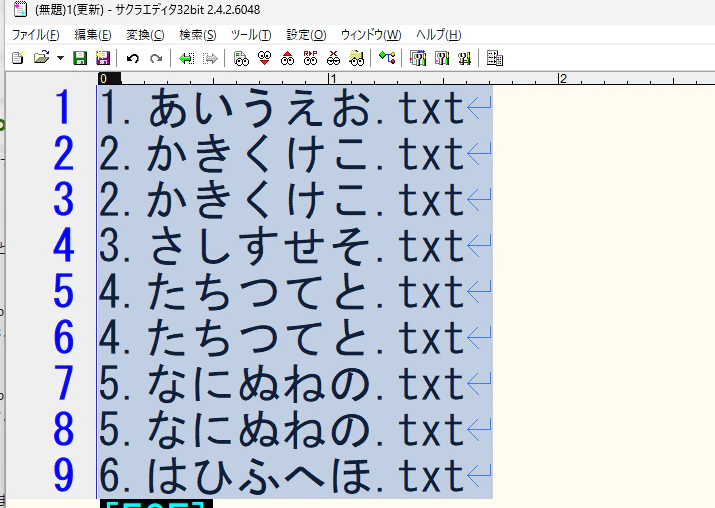Click text 3. さしすせそ. txt
The width and height of the screenshot is (715, 508).
pos(281,246)
